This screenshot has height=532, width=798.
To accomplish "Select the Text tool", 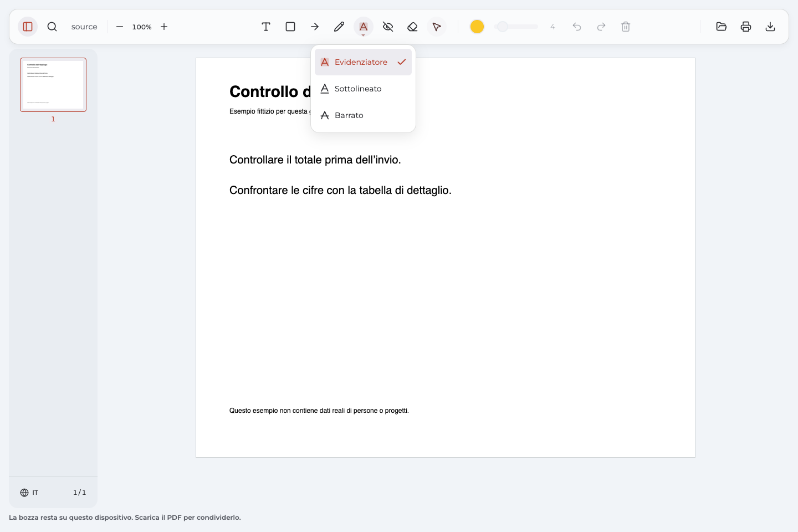I will pos(266,27).
